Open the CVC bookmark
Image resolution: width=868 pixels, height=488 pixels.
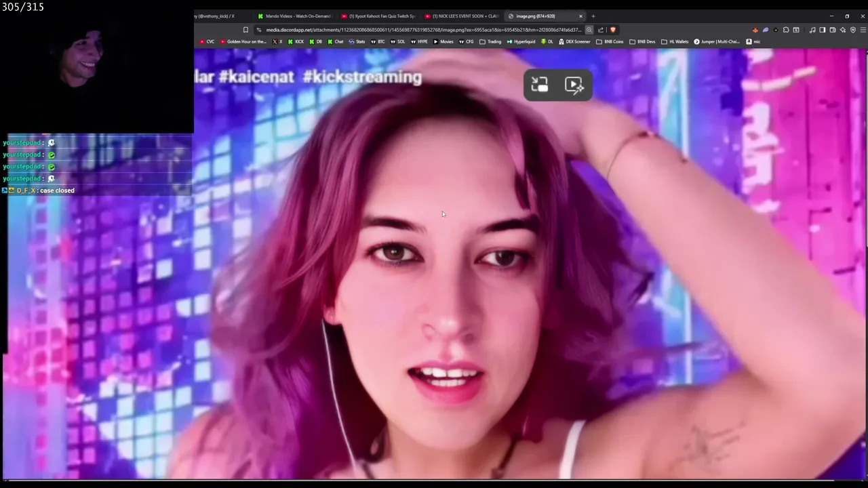(x=207, y=41)
